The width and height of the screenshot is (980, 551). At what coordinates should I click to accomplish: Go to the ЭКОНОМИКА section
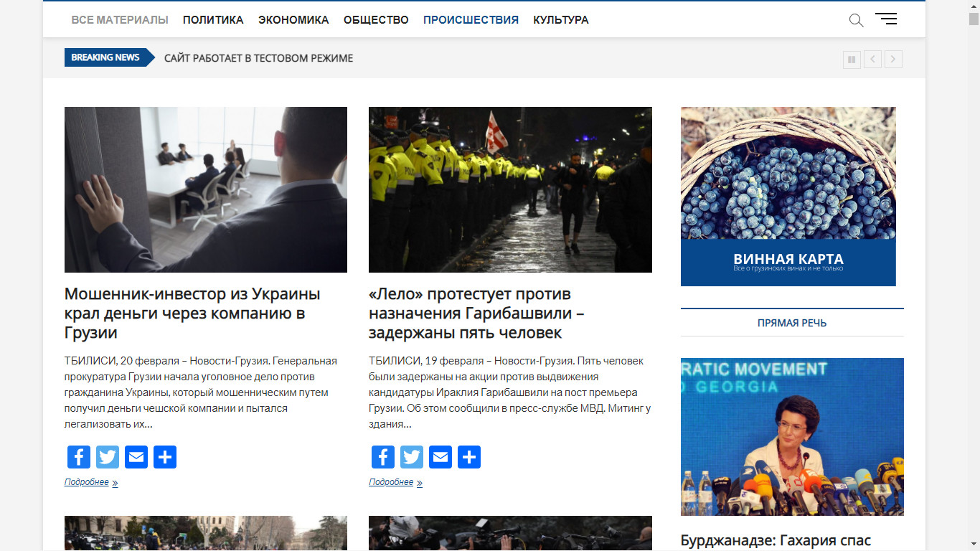293,20
